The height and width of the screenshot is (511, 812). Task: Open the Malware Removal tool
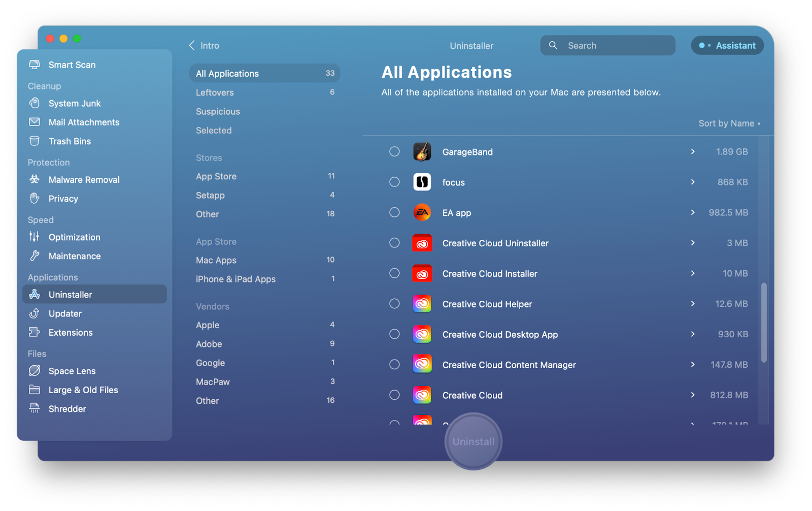(x=84, y=179)
